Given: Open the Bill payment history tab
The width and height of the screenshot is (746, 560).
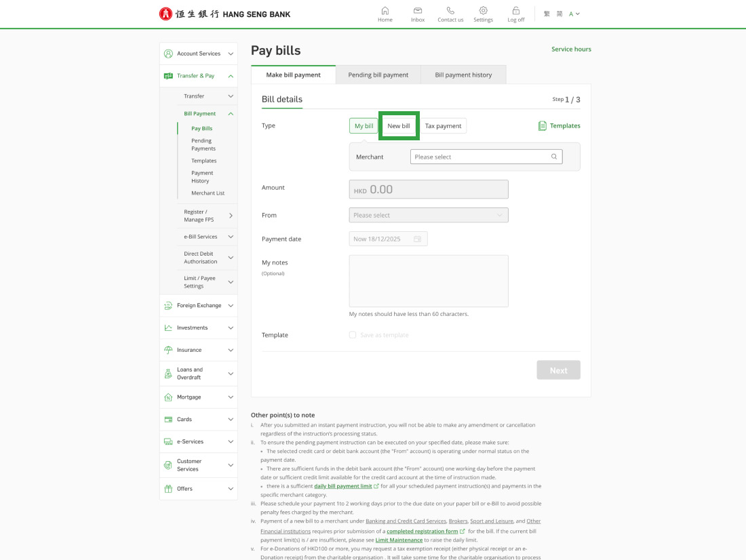Looking at the screenshot, I should (463, 75).
